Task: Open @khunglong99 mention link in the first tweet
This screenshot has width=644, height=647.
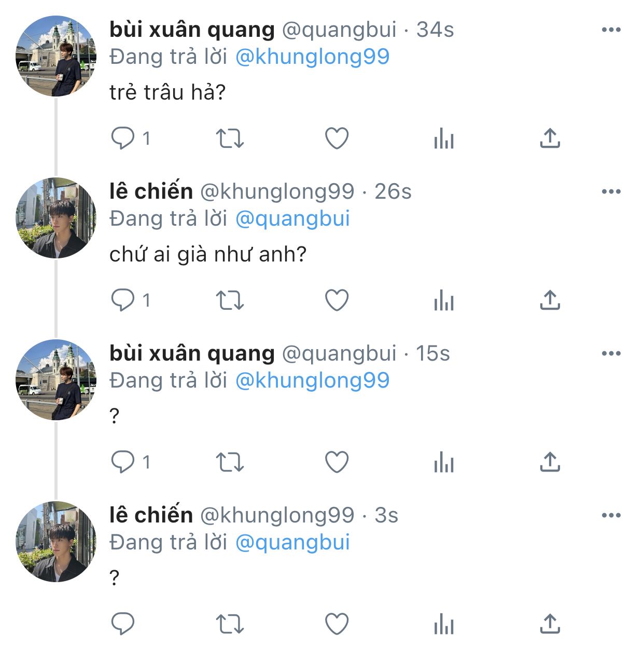Action: click(312, 57)
